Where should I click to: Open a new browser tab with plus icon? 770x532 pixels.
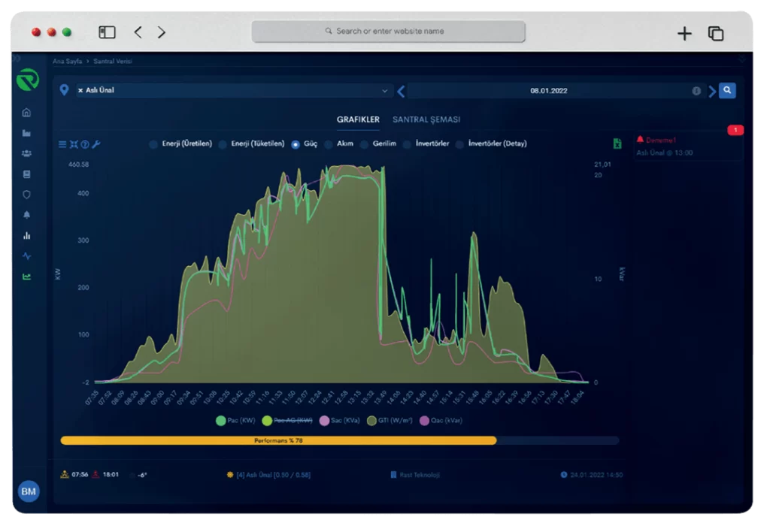[x=684, y=33]
